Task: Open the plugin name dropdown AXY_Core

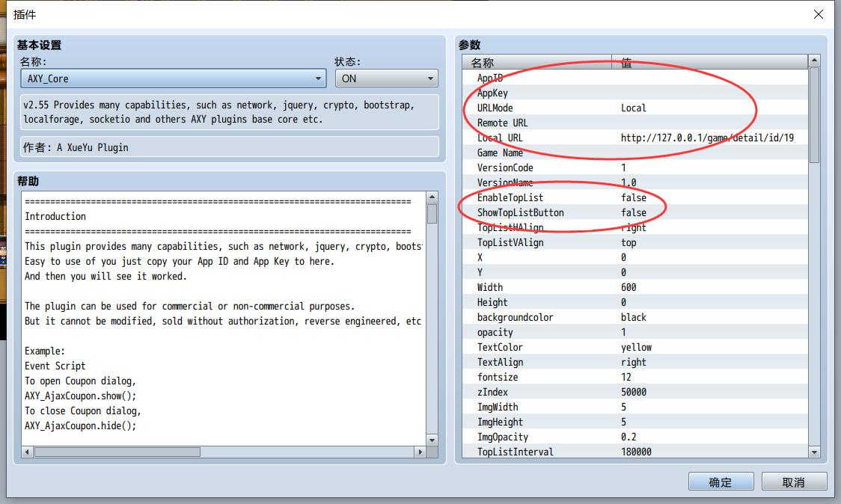Action: point(174,79)
